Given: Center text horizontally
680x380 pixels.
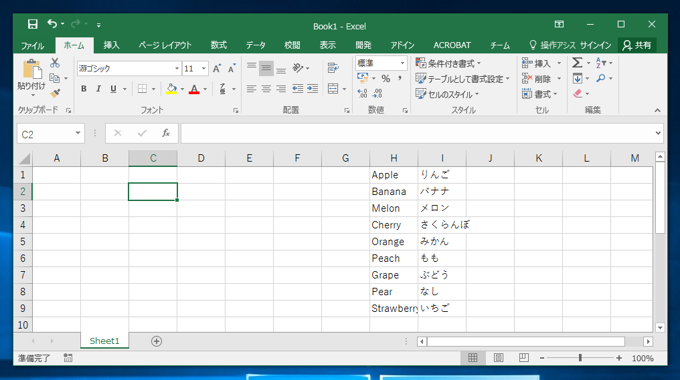Looking at the screenshot, I should point(266,89).
